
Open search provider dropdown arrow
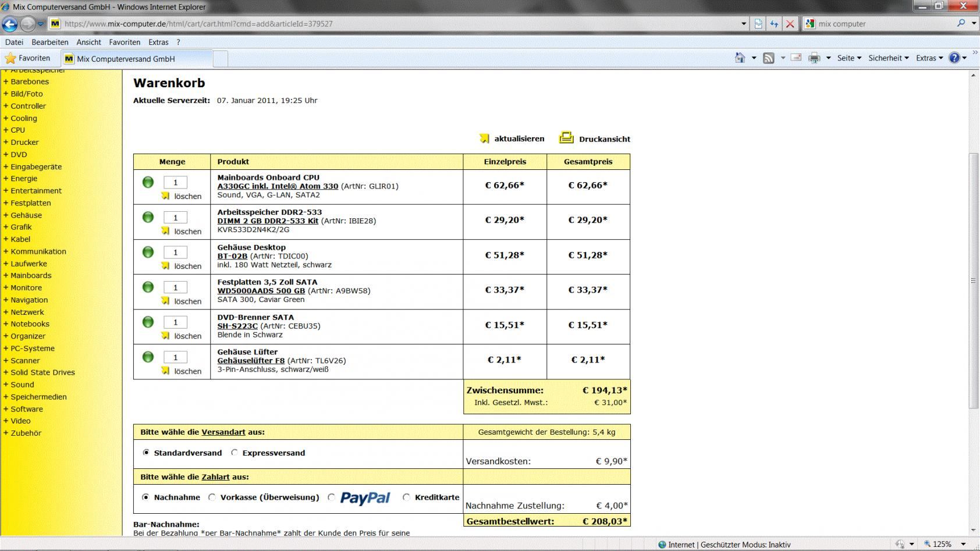point(974,23)
